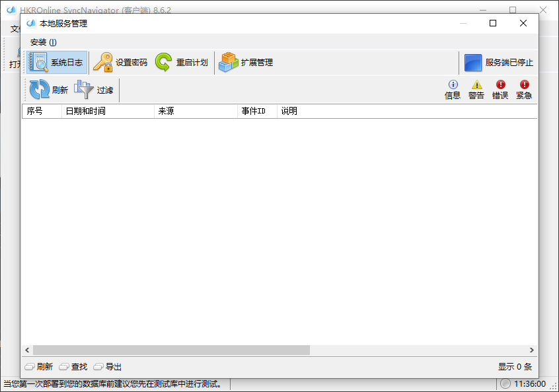Click the scrollbar right arrow

pyautogui.click(x=531, y=350)
